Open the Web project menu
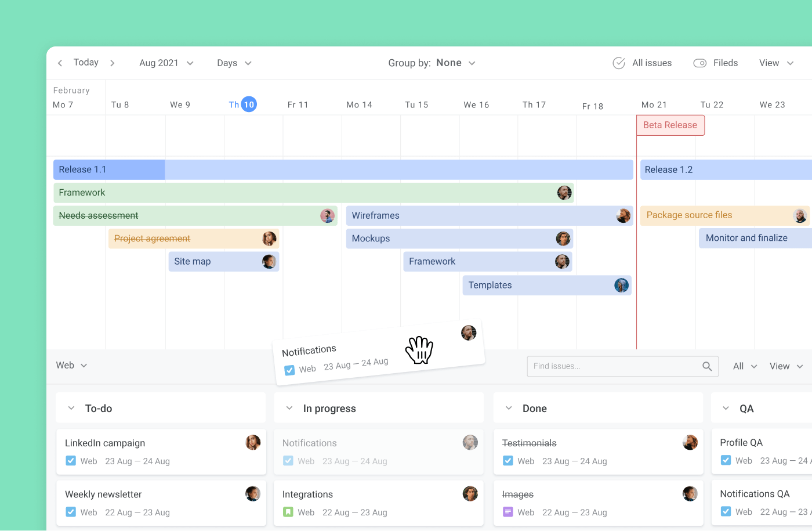The width and height of the screenshot is (812, 531). 71,366
